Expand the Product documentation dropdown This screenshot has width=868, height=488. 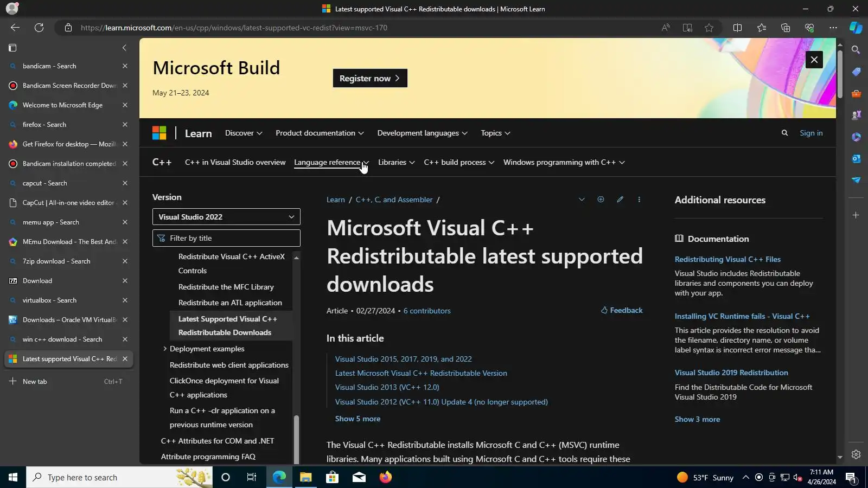(320, 133)
